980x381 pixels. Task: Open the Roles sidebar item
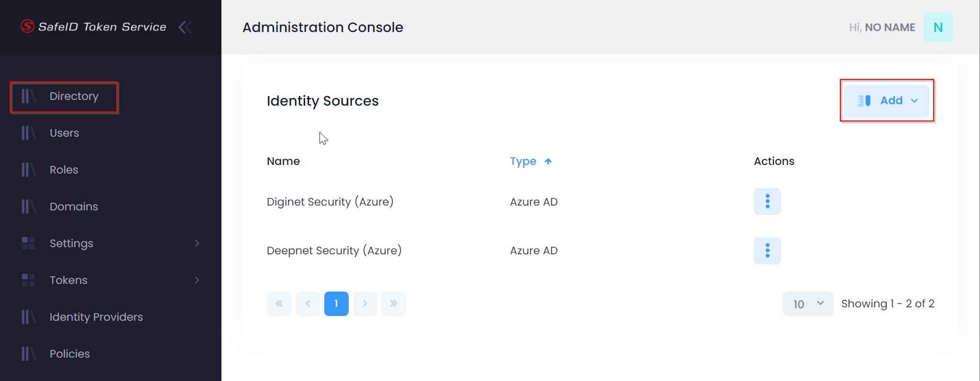(64, 170)
